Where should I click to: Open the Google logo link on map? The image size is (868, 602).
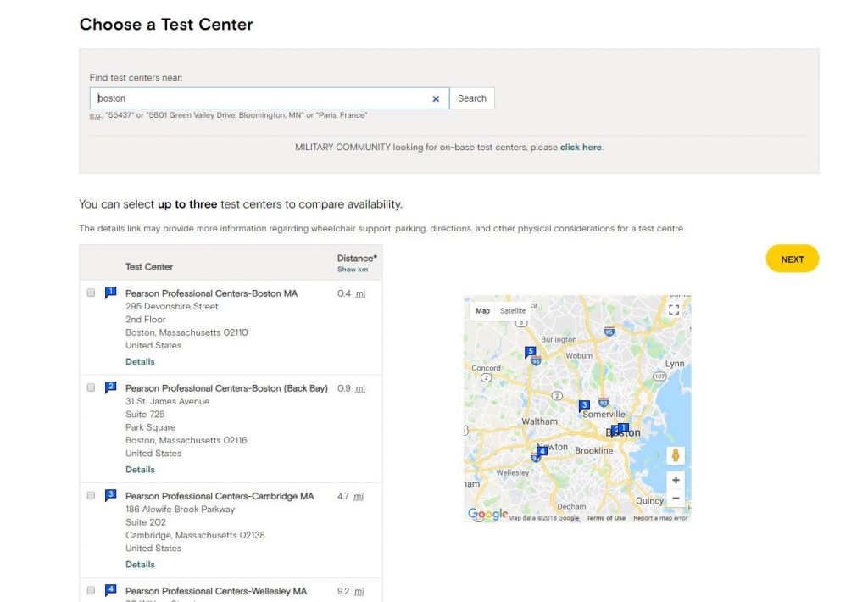click(487, 514)
